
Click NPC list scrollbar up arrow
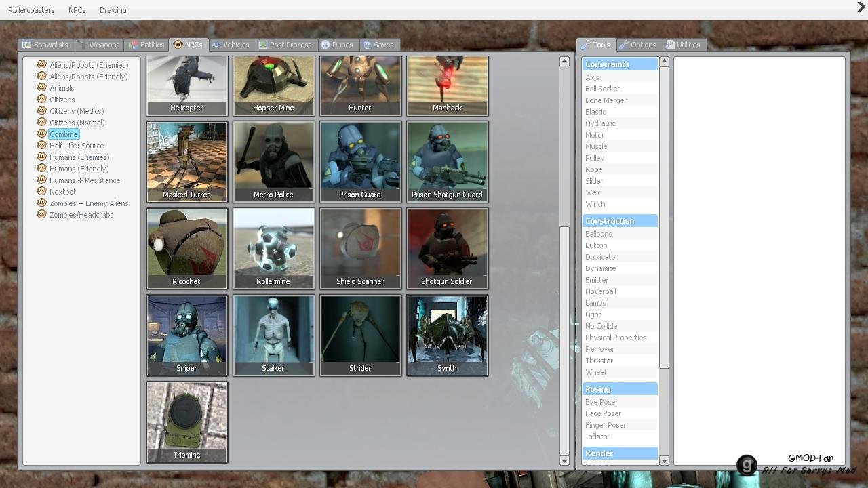tap(564, 61)
